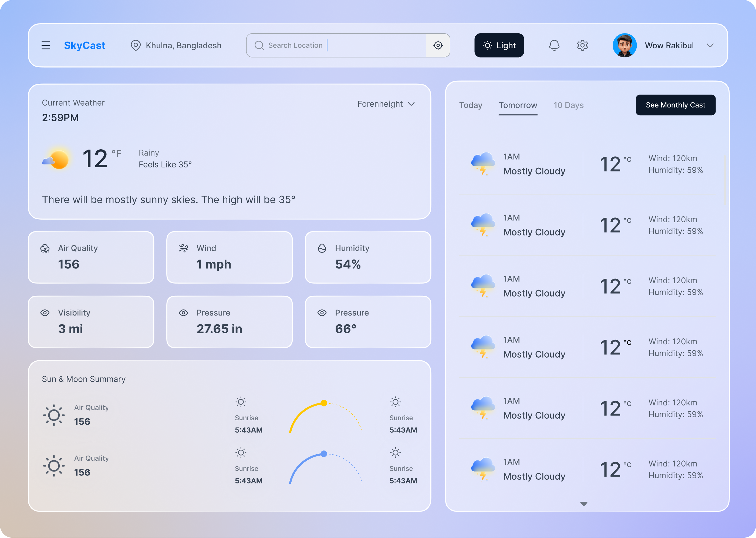Click the Air Quality lungs icon

pos(45,248)
